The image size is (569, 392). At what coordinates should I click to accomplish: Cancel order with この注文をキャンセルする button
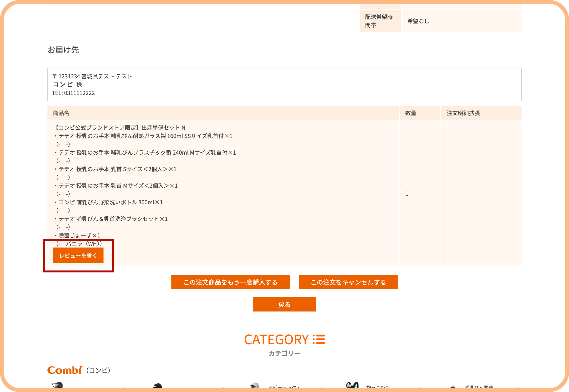pos(348,282)
